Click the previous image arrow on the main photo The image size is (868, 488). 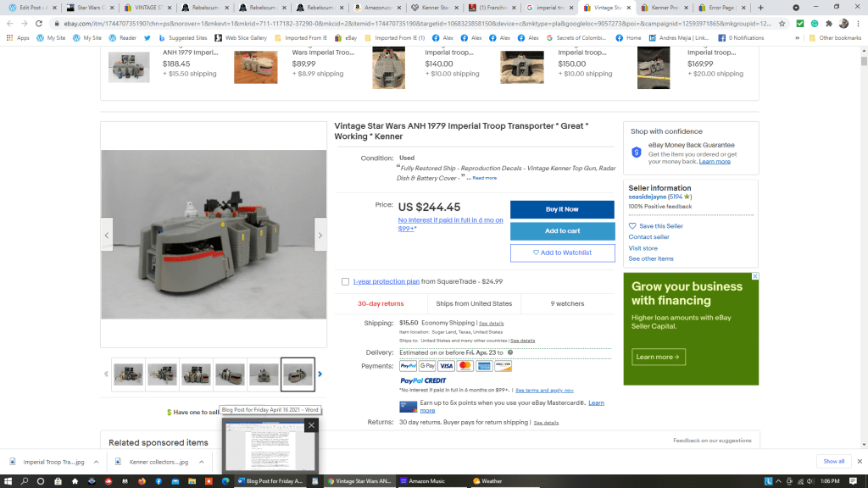(107, 235)
